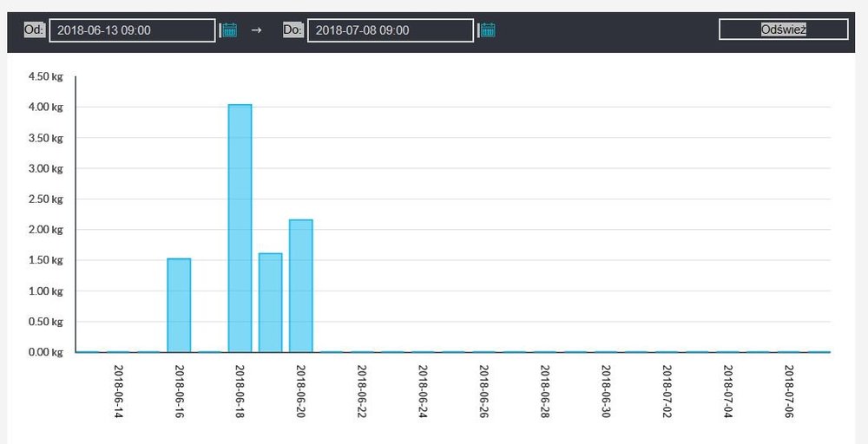Screen dimensions: 868x444
Task: Focus the Do end date field
Action: [390, 30]
